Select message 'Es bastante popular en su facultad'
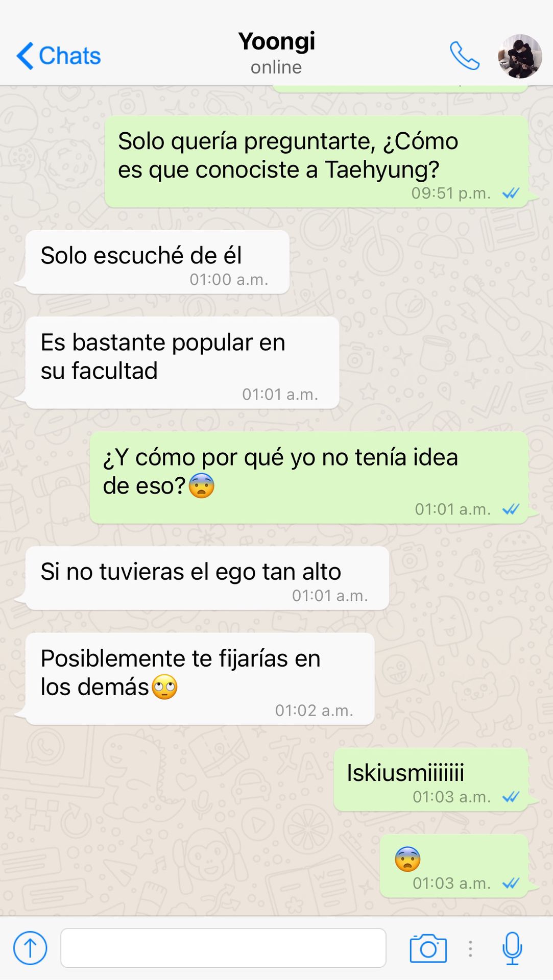Viewport: 553px width, 980px height. [x=182, y=362]
